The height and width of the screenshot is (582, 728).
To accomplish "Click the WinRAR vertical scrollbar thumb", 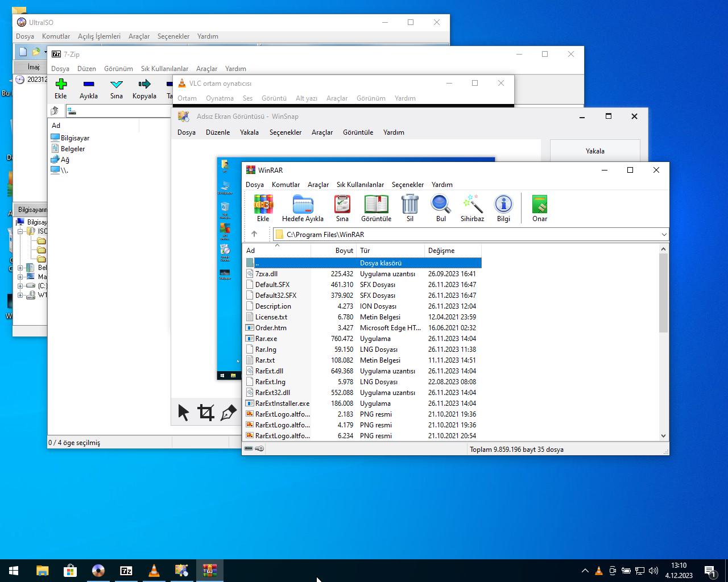I will pyautogui.click(x=663, y=293).
